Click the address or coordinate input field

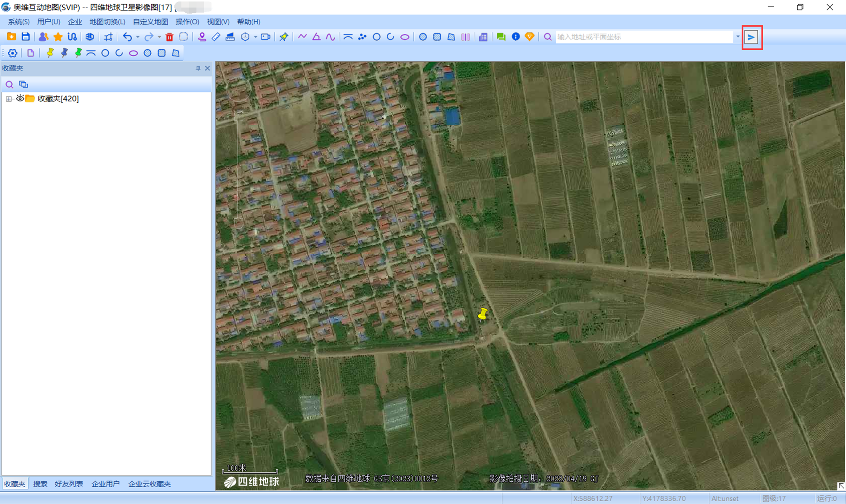point(643,37)
